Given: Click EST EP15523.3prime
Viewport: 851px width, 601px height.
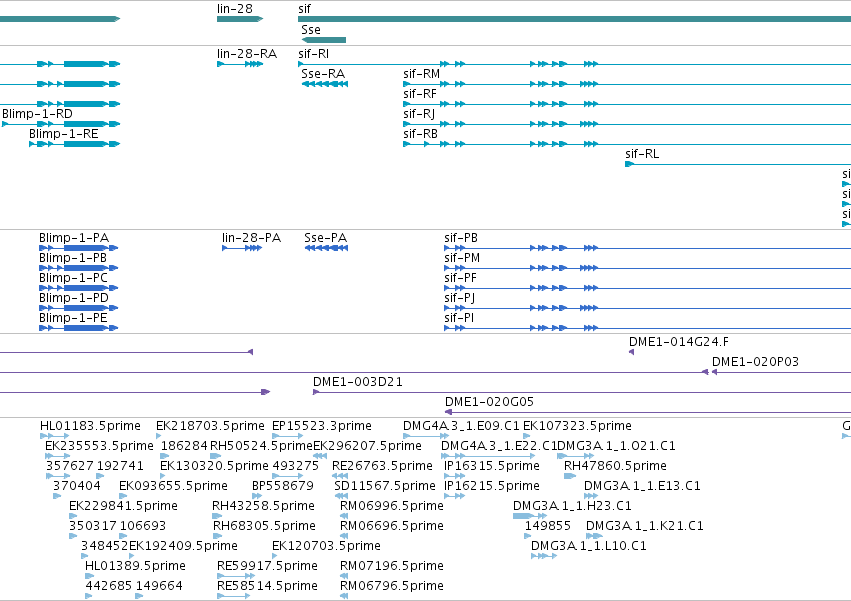Looking at the screenshot, I should pyautogui.click(x=322, y=426).
